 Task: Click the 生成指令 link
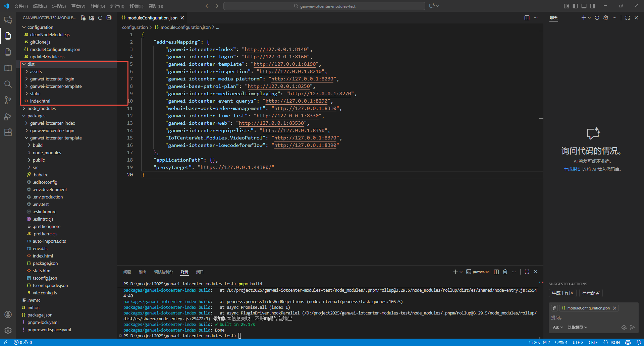572,169
